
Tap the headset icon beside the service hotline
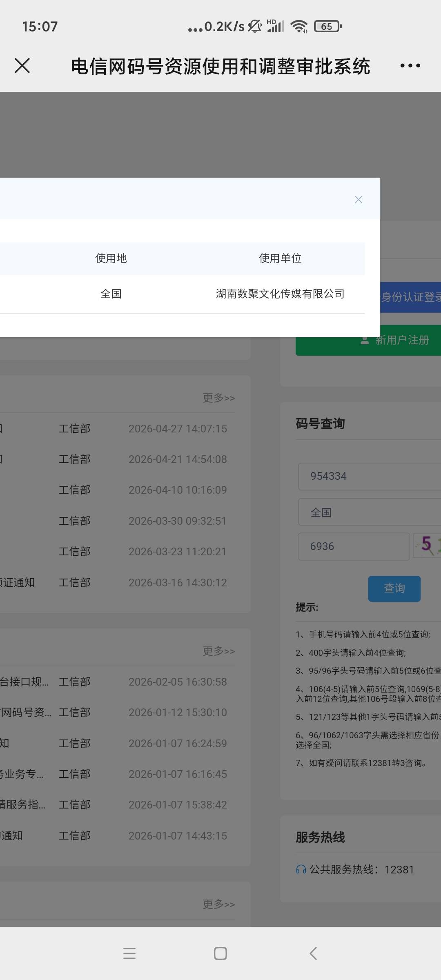[x=301, y=869]
